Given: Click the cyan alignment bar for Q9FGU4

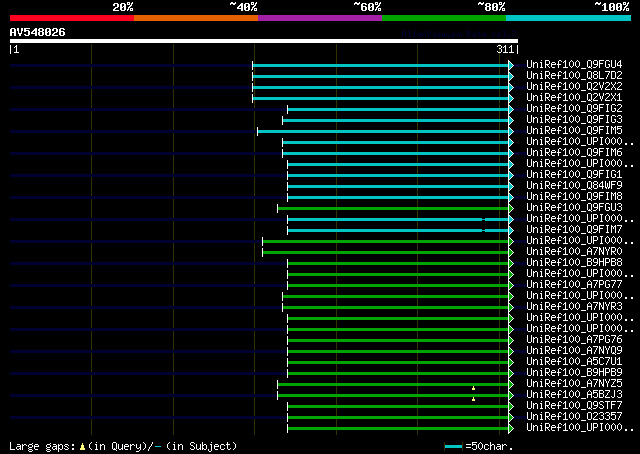Looking at the screenshot, I should [380, 65].
